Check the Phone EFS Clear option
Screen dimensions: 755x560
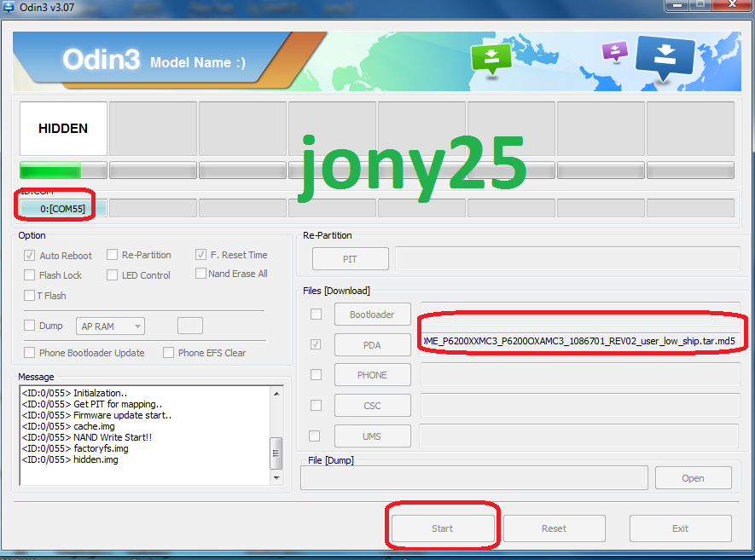pos(169,353)
